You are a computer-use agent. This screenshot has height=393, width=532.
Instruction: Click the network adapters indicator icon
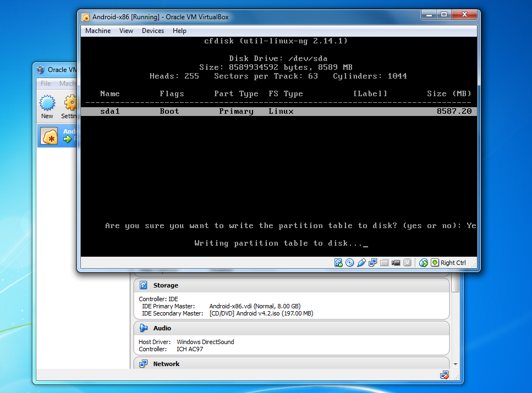(373, 263)
